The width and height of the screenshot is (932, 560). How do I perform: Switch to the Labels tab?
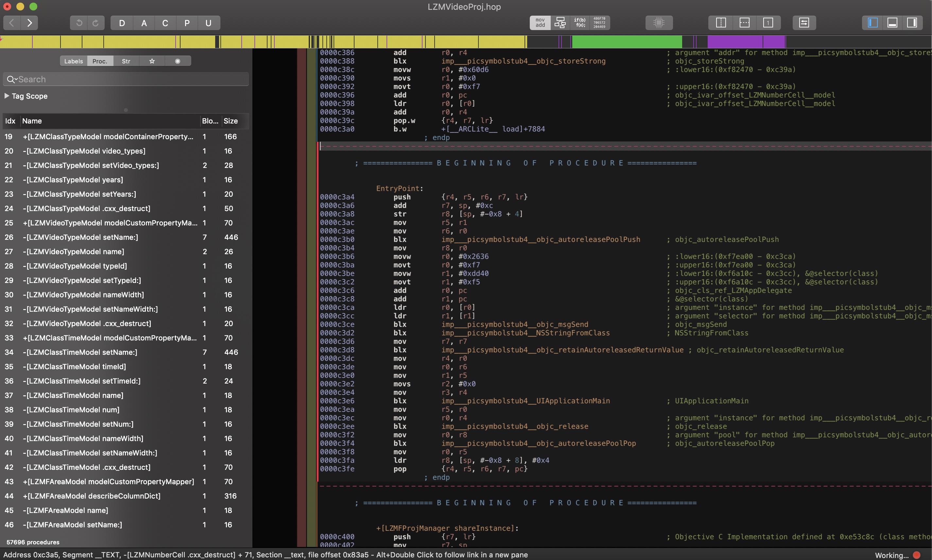(73, 61)
